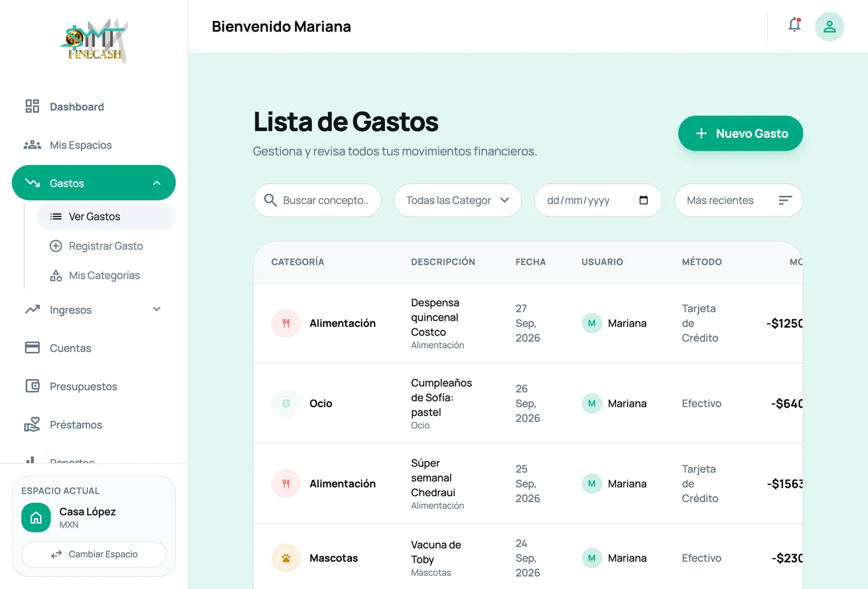
Task: Select Cumpleaños de Sofía: pastel description
Action: [442, 397]
